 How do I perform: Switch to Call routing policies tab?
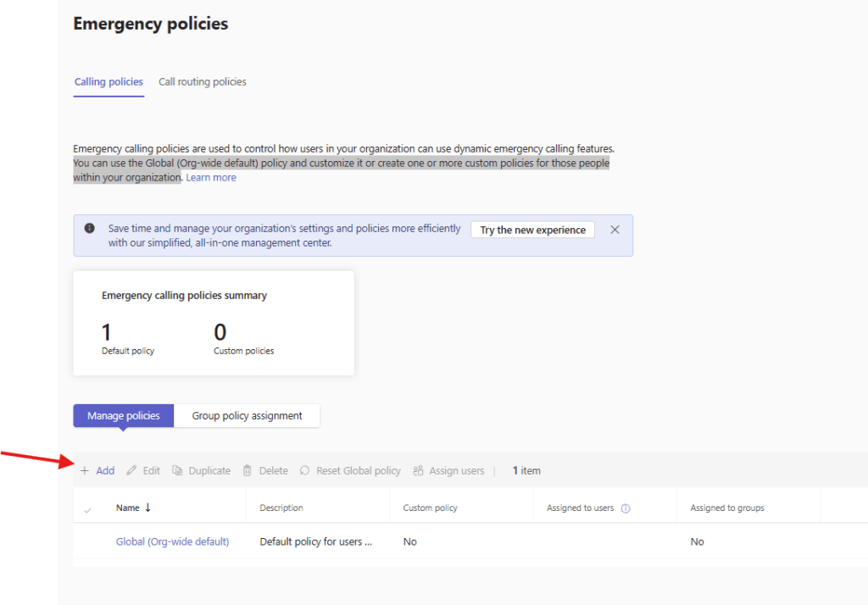[x=203, y=82]
